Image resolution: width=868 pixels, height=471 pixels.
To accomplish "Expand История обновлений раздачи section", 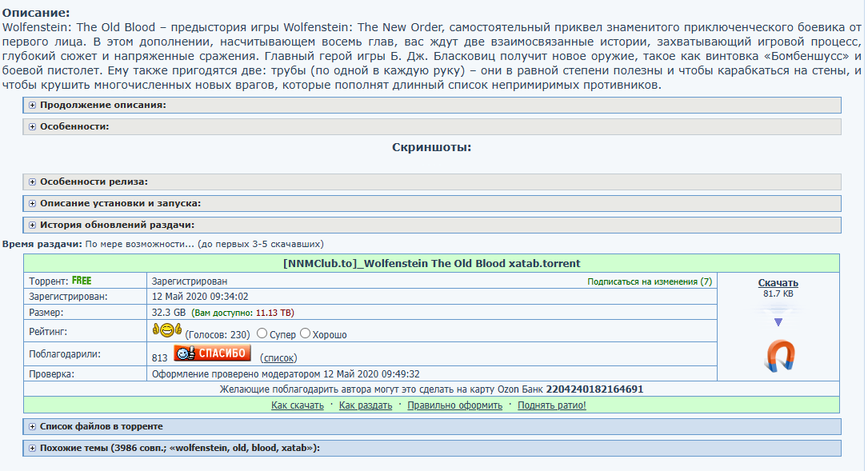I will pos(432,226).
